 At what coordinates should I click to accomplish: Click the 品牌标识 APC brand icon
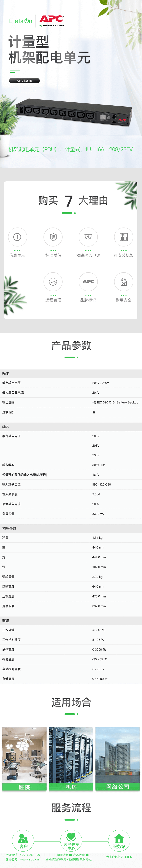(88, 282)
